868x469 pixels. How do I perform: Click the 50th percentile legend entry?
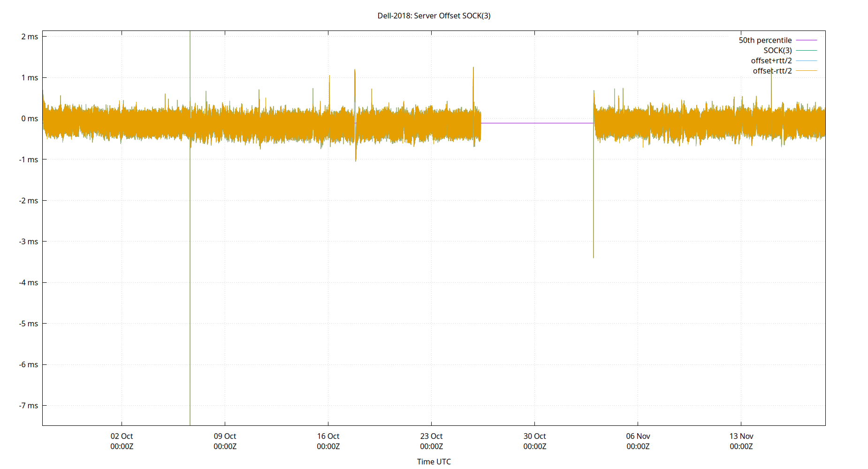point(765,40)
